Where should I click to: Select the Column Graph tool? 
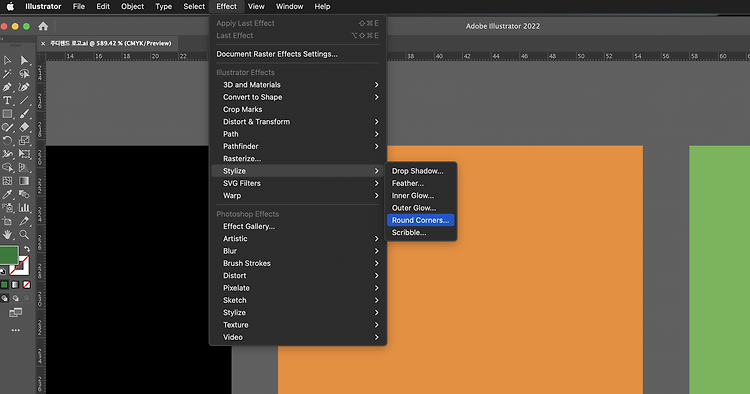click(x=23, y=208)
